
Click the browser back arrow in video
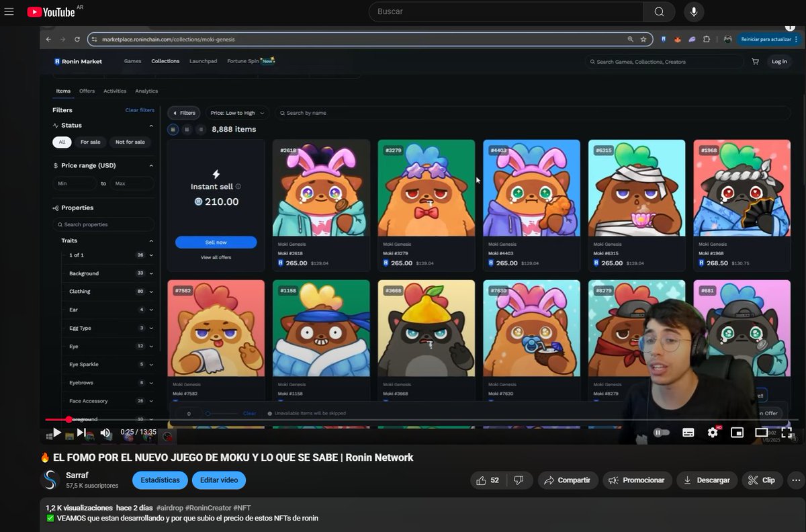pos(48,39)
